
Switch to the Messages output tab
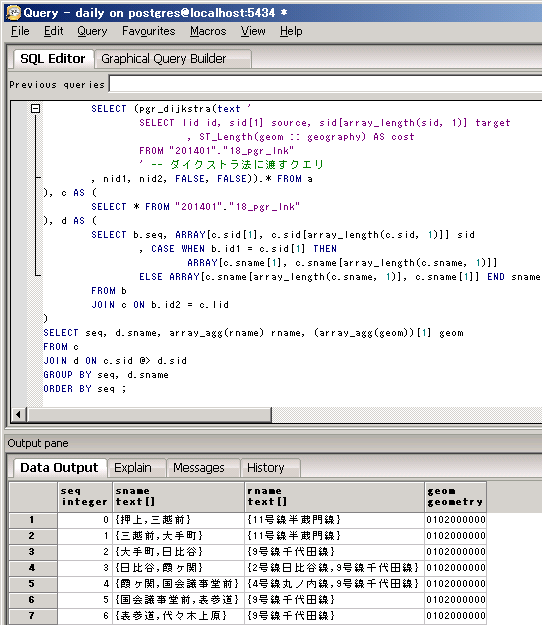click(198, 468)
